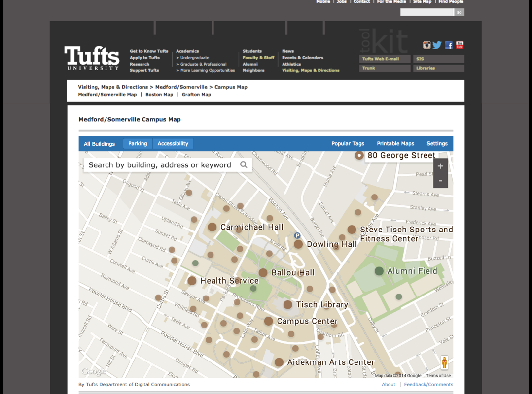Switch to the Boston Map tab

(x=159, y=95)
